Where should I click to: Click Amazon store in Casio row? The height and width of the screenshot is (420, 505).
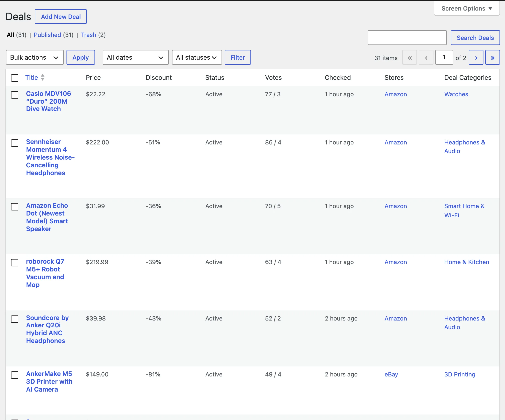396,94
